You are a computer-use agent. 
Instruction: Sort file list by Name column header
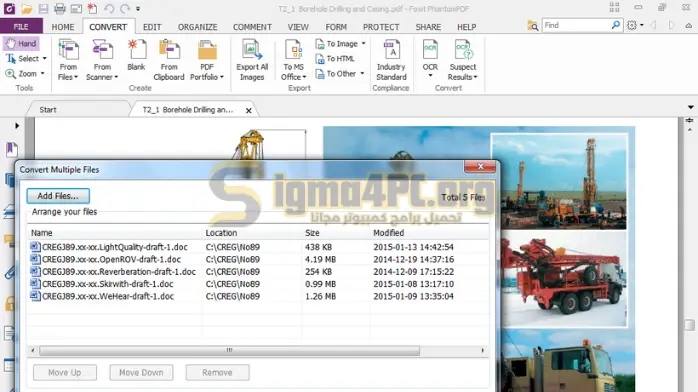tap(114, 233)
